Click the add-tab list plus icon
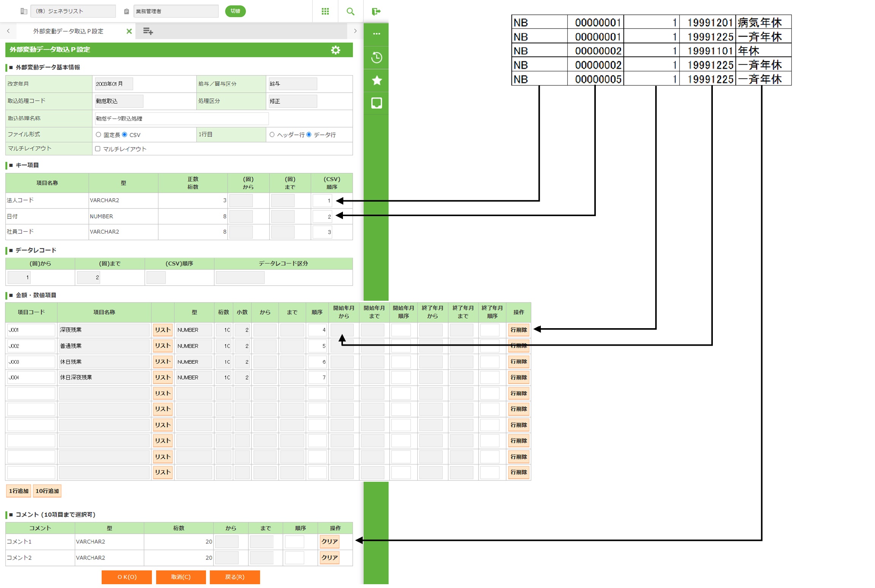The width and height of the screenshot is (875, 588). (148, 31)
